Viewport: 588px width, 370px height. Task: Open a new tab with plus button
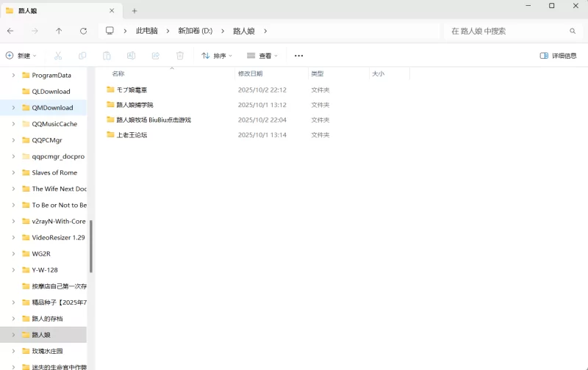click(x=135, y=11)
